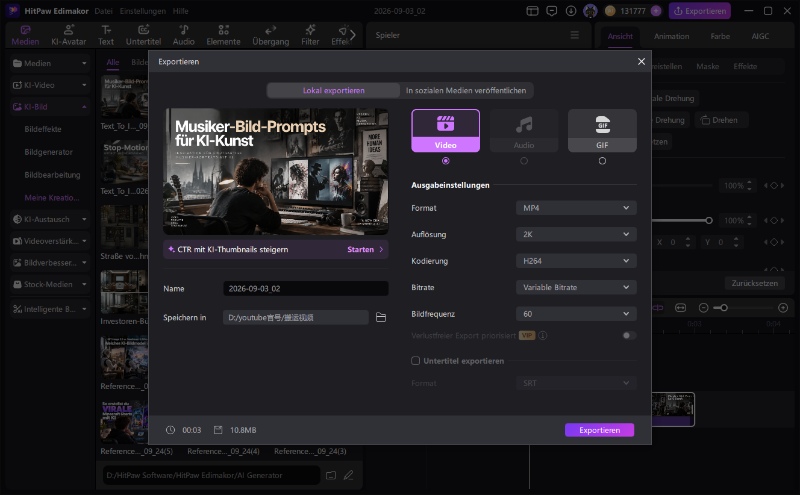Screen dimensions: 800x495
Task: Open the subtitle format SRT dropdown
Action: (x=576, y=383)
